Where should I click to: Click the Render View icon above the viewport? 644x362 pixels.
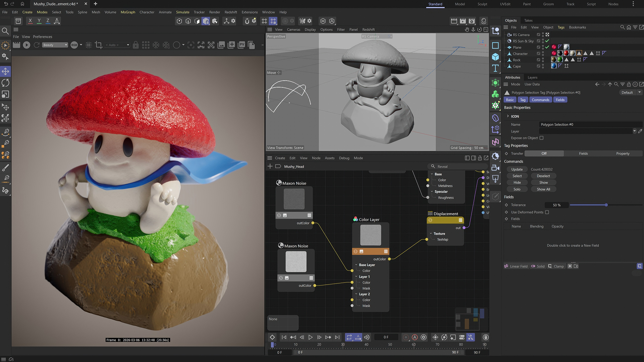pyautogui.click(x=454, y=21)
